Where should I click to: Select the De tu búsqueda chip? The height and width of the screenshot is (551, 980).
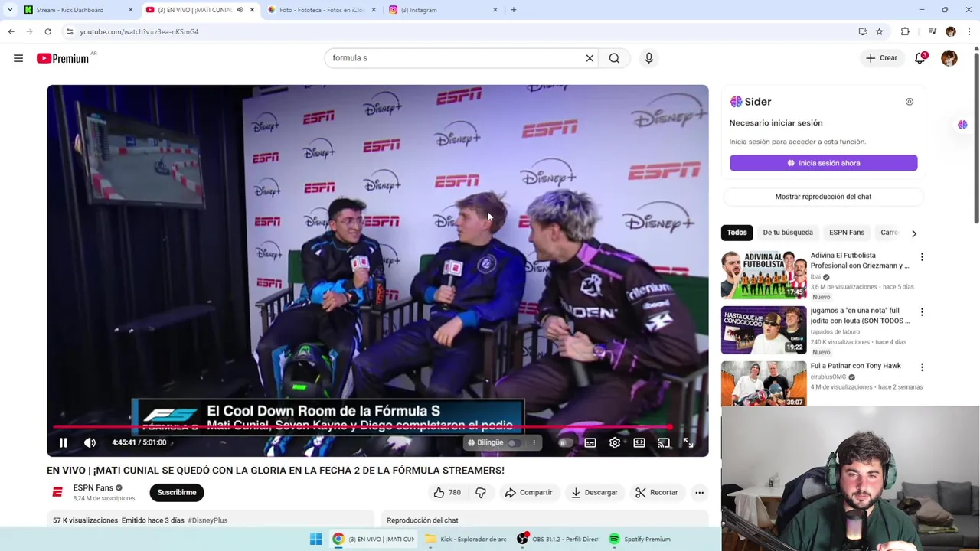(x=788, y=233)
